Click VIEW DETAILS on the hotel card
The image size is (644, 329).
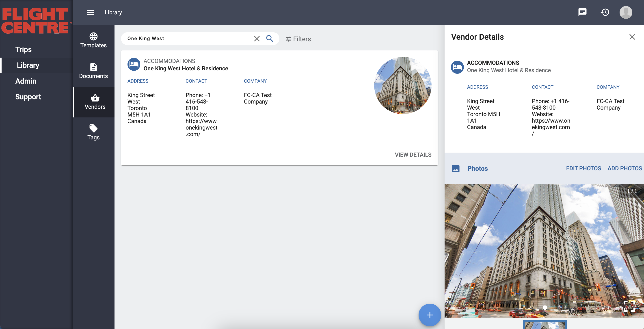(x=413, y=155)
